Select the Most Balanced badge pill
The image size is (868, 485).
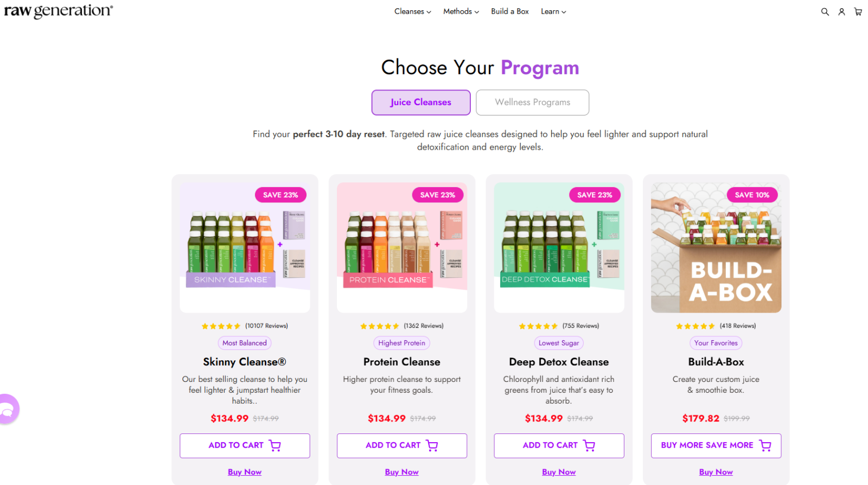244,342
